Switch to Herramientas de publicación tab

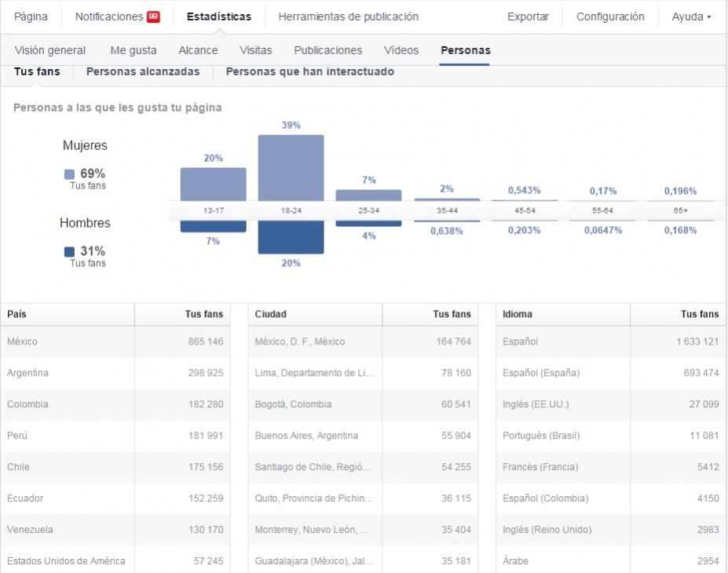point(348,16)
